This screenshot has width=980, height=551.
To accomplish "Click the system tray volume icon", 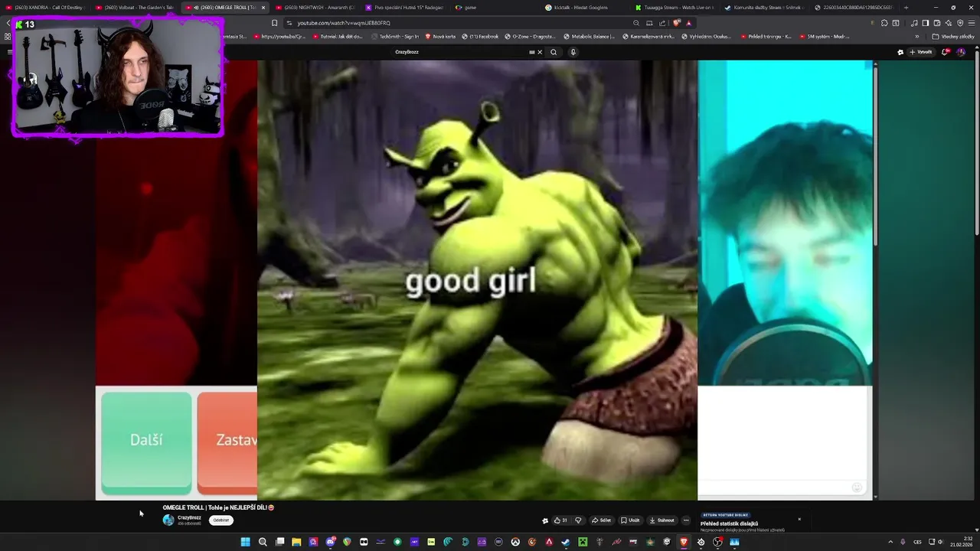I will click(942, 542).
